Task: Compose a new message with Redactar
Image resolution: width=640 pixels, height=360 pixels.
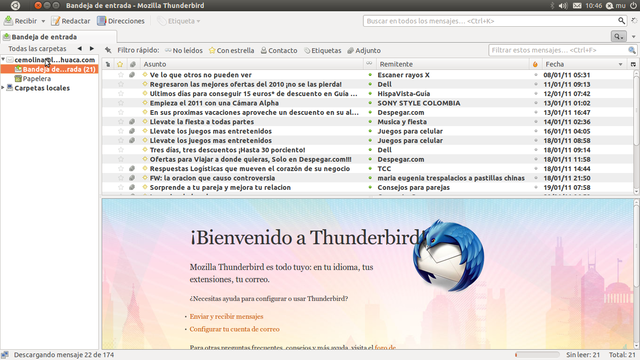Action: (71, 21)
